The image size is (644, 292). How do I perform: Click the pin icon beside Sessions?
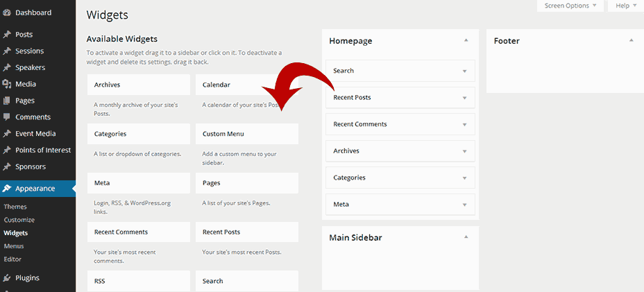(x=6, y=51)
